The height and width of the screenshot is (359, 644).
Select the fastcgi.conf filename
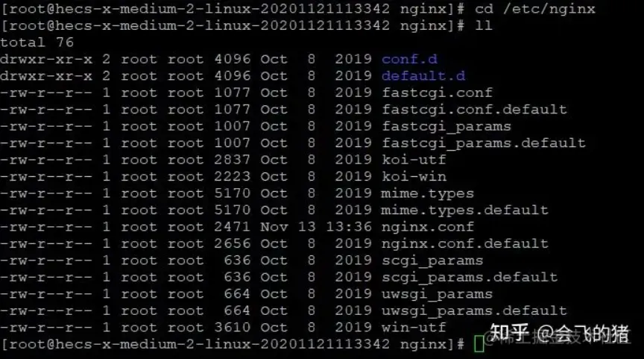click(437, 93)
